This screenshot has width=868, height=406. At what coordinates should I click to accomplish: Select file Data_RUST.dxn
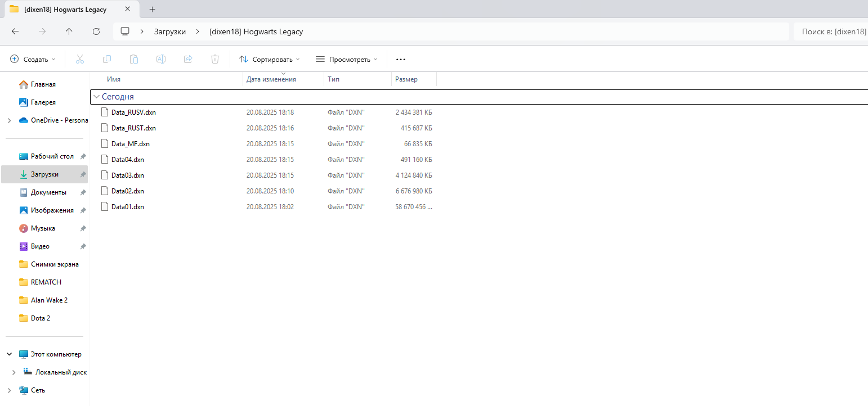click(x=133, y=128)
